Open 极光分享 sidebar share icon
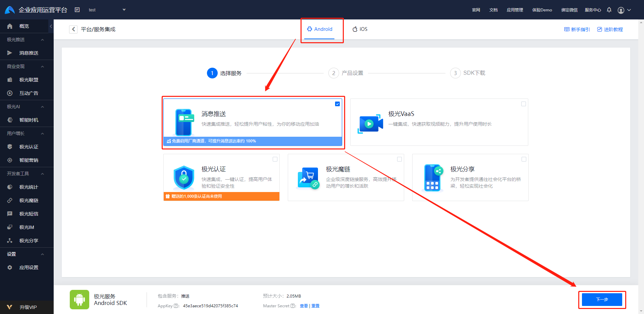The height and width of the screenshot is (314, 644). coord(10,241)
